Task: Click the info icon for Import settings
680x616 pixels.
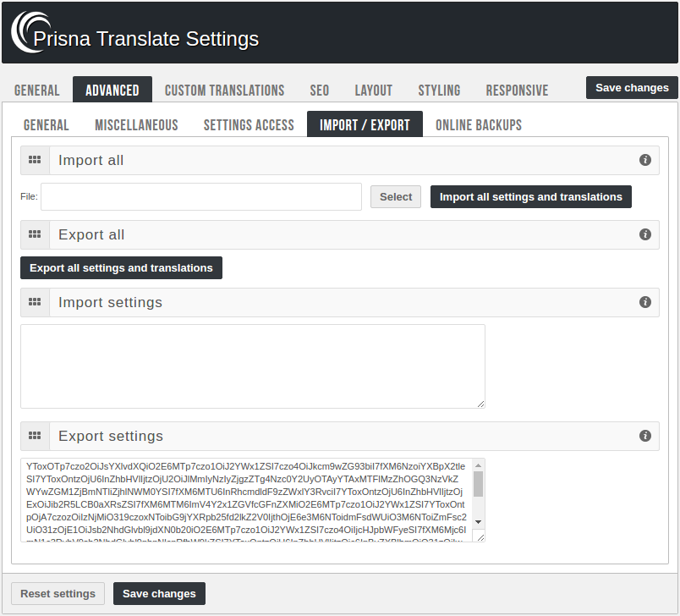Action: 645,302
